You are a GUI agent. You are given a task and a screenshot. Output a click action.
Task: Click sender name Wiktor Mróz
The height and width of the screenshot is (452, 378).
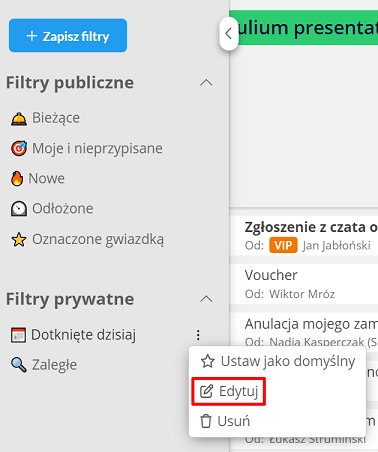[x=302, y=294]
